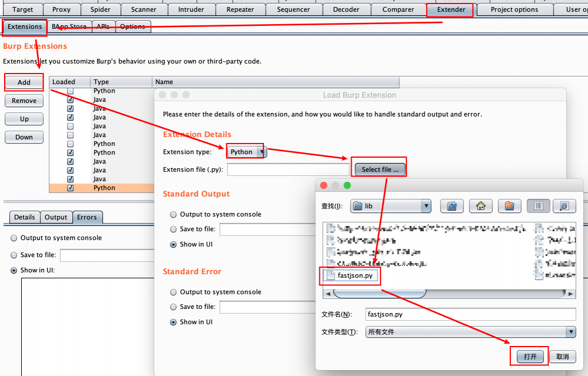Select the fastjson.py file in the list
Viewport: 588px width, 376px height.
coord(350,275)
